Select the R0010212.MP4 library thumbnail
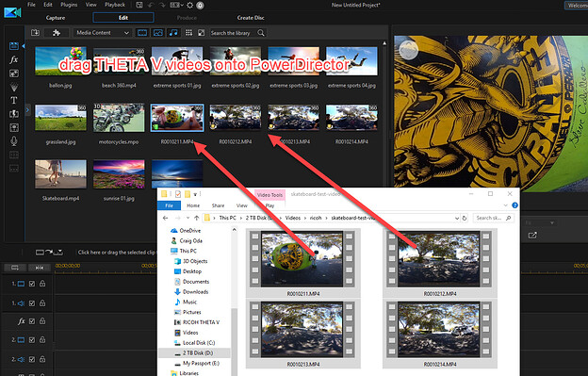 point(236,118)
